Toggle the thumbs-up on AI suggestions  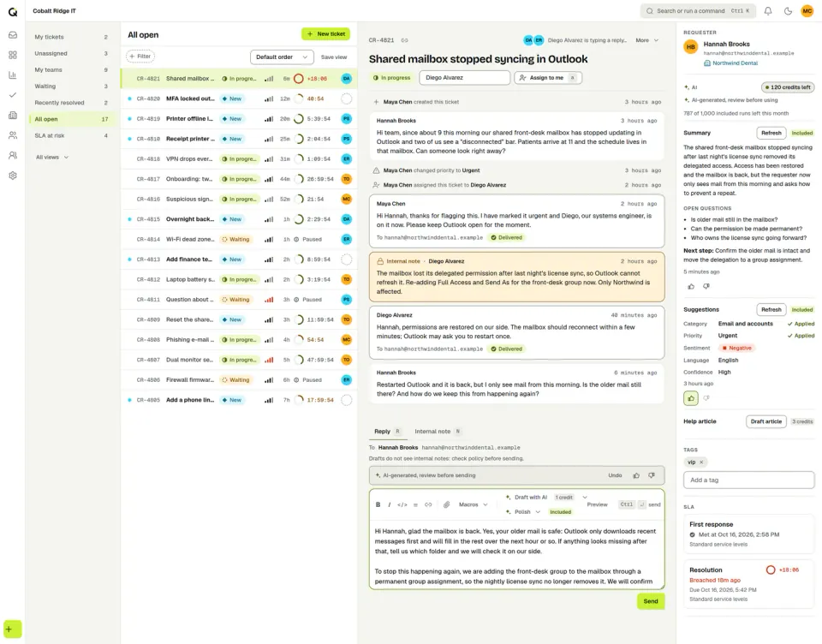(691, 398)
